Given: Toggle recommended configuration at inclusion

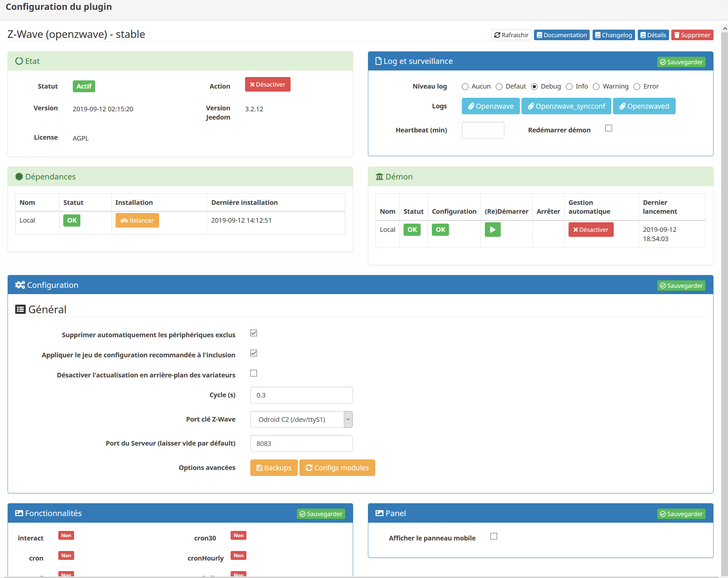Looking at the screenshot, I should coord(254,353).
